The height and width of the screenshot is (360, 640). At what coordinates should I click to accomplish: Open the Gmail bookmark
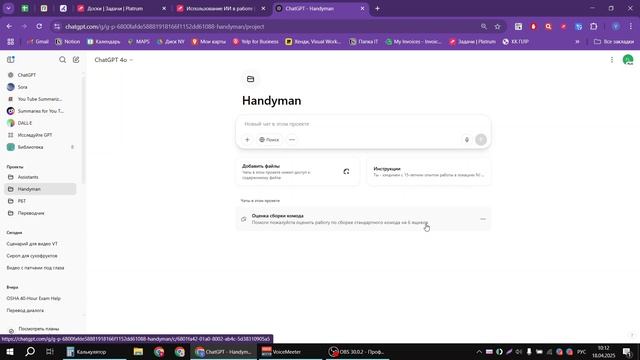coord(38,42)
